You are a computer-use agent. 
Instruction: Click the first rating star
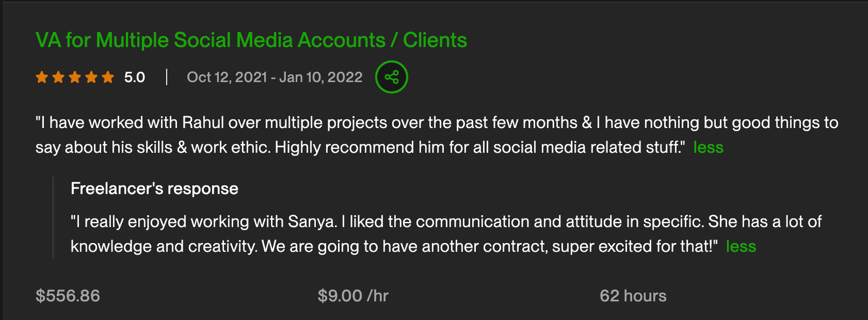(42, 77)
